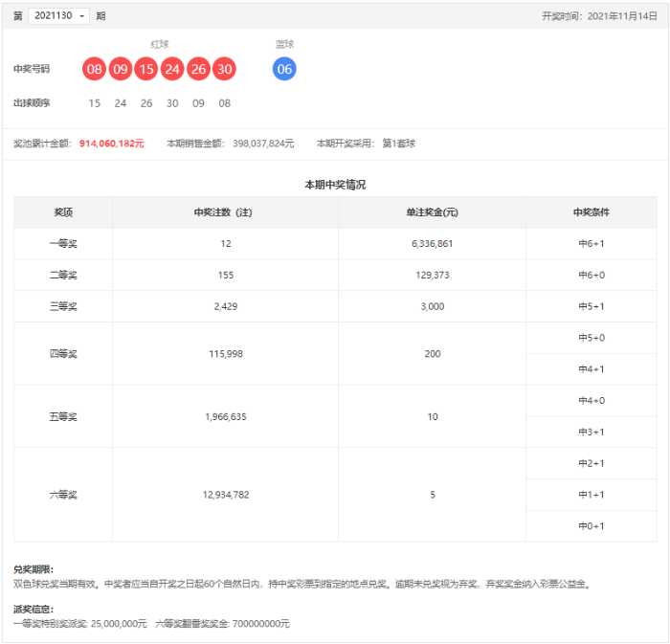Click the 单注奖金(元) column header

[x=432, y=212]
